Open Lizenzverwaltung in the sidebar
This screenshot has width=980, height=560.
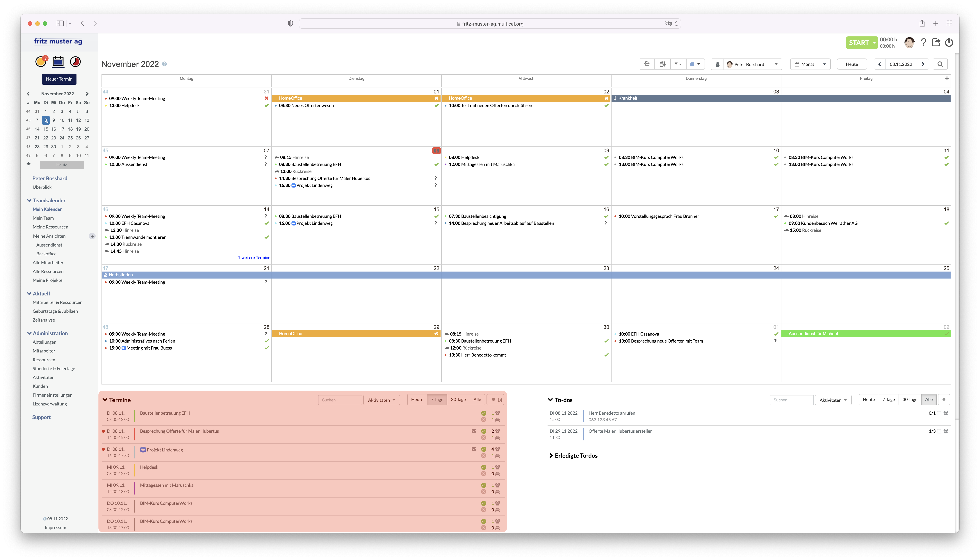tap(50, 404)
